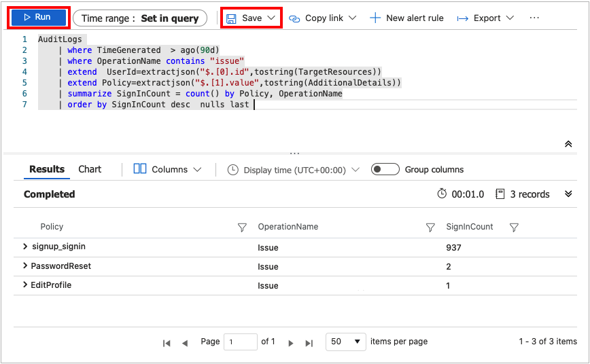The image size is (590, 364).
Task: Collapse the query editor with double chevron
Action: 568,144
